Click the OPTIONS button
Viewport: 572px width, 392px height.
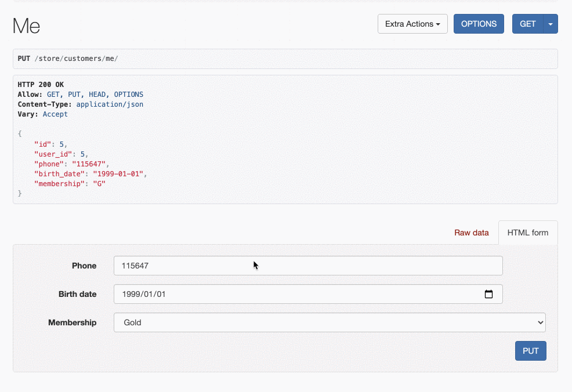point(479,24)
